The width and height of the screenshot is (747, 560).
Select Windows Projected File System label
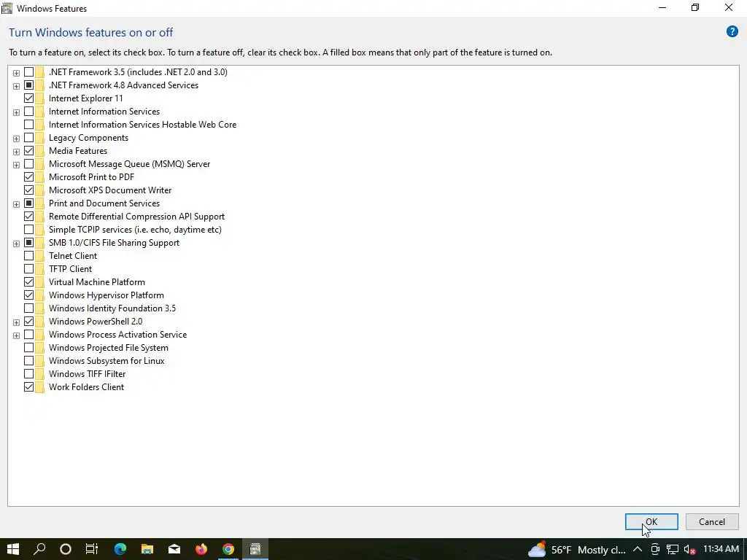click(108, 348)
